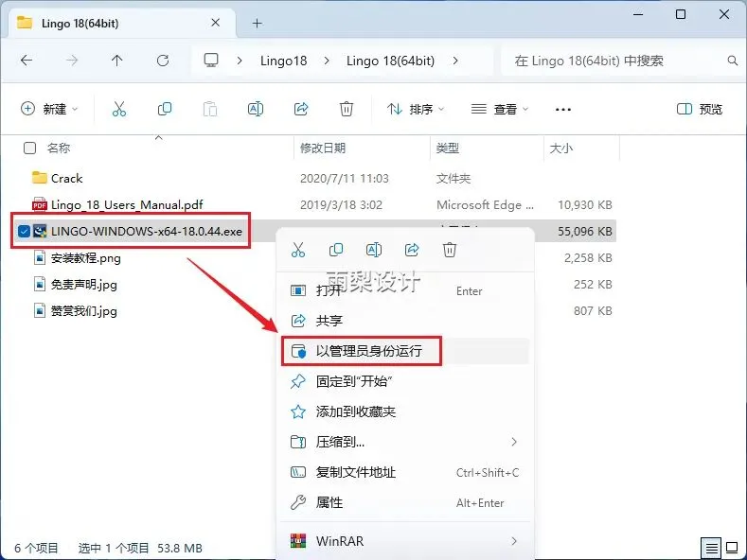Click Lingo 18(64bit) breadcrumb in address bar
This screenshot has width=747, height=560.
click(x=391, y=61)
